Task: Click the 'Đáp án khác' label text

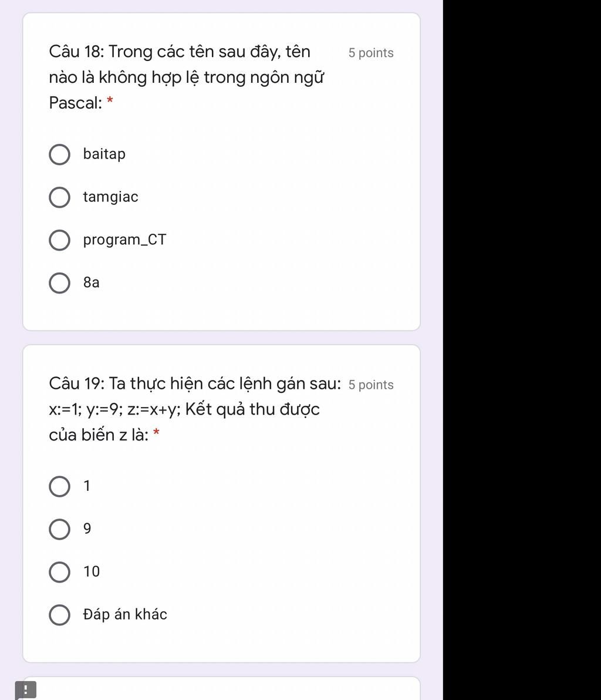Action: [125, 614]
